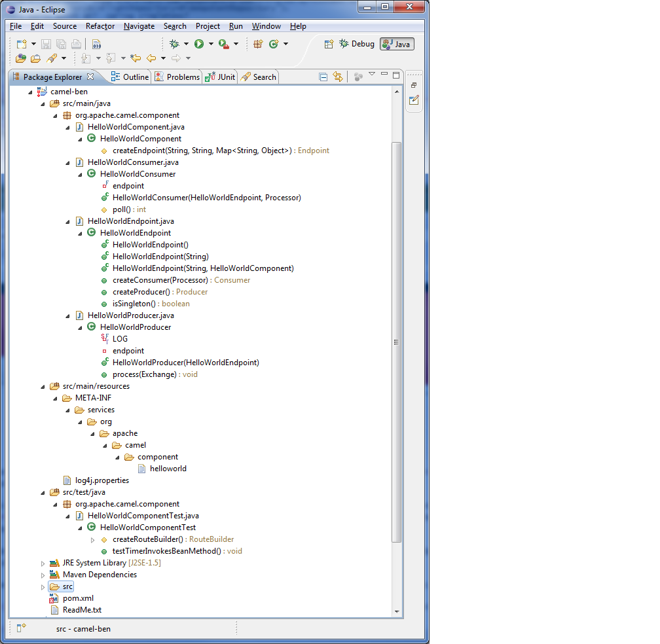660x644 pixels.
Task: Collapse the META-INF folder node
Action: click(x=55, y=399)
